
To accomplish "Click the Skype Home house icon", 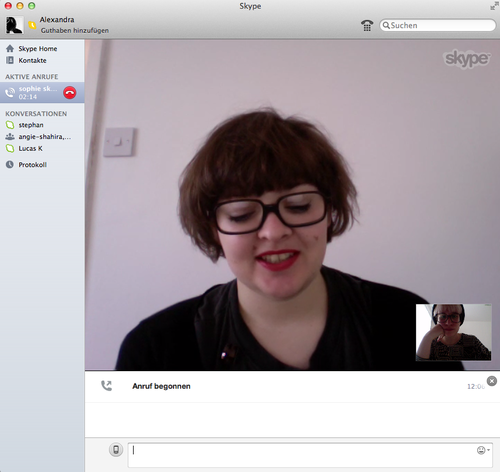I will [10, 49].
